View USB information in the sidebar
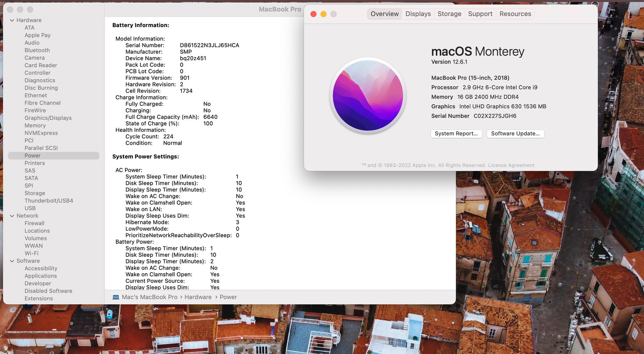Viewport: 644px width, 354px height. click(30, 208)
